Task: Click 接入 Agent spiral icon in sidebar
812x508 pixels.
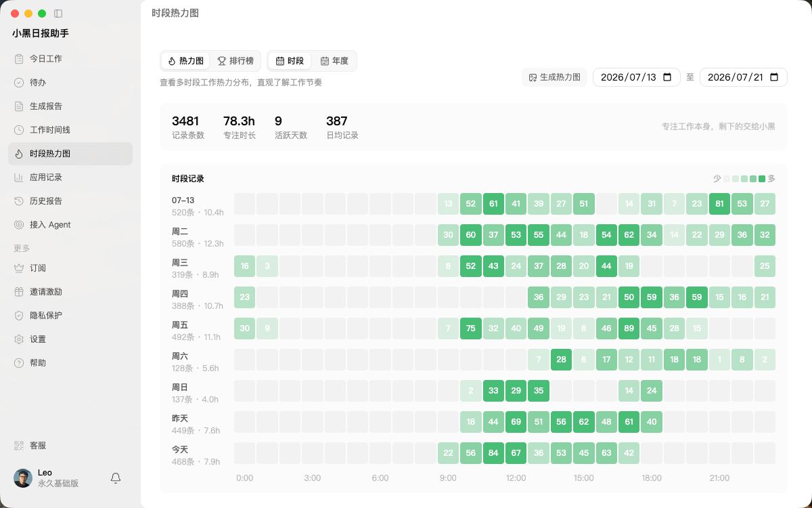Action: click(x=19, y=225)
